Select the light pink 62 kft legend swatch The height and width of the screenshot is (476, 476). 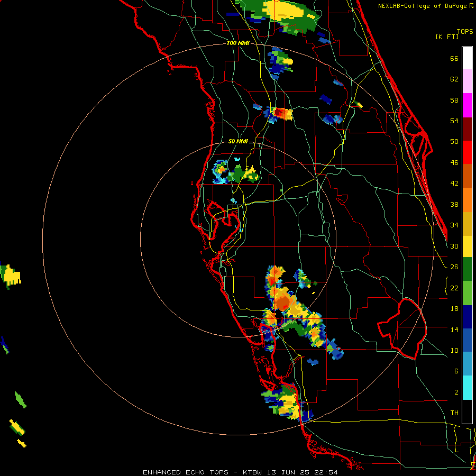point(467,81)
